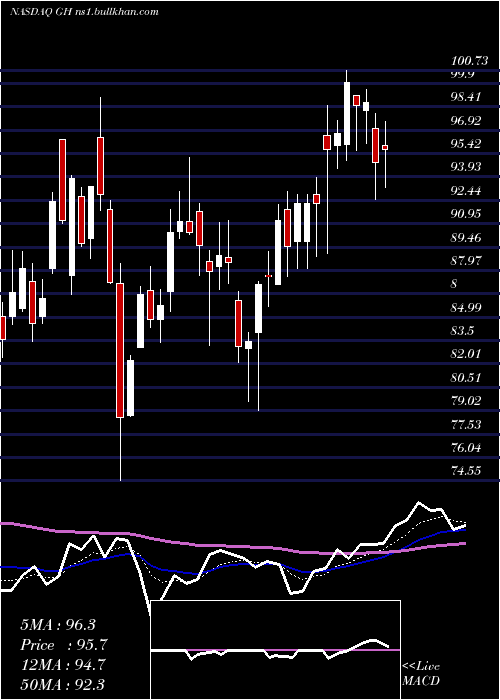The height and width of the screenshot is (700, 500).
Task: Select the 82.01 price level label
Action: coord(466,354)
